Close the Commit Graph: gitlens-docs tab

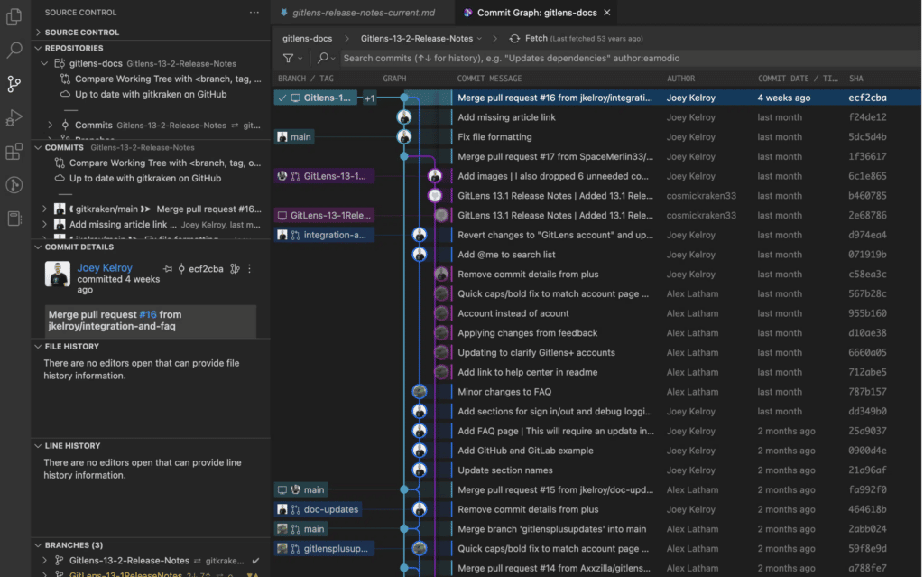pyautogui.click(x=607, y=13)
